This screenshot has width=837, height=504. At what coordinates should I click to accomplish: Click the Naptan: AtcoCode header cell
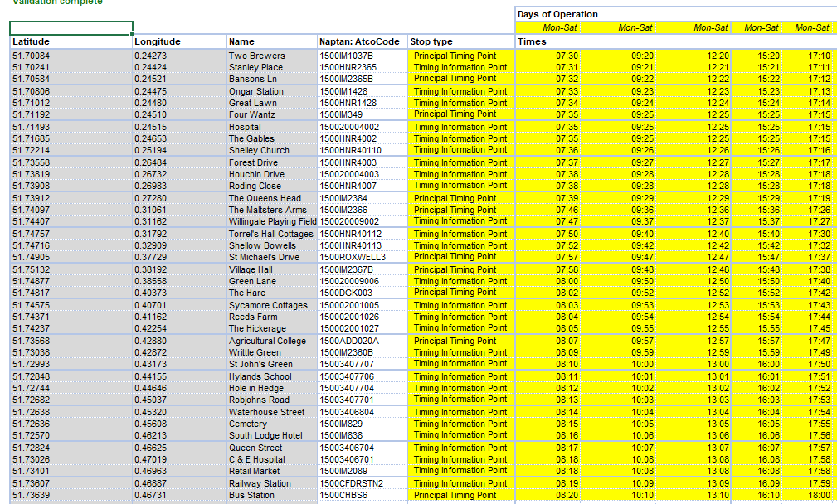click(x=362, y=41)
